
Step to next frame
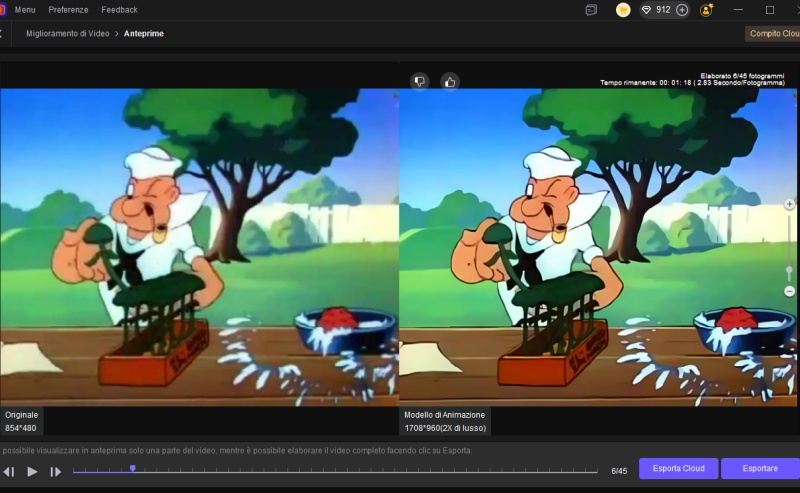56,472
